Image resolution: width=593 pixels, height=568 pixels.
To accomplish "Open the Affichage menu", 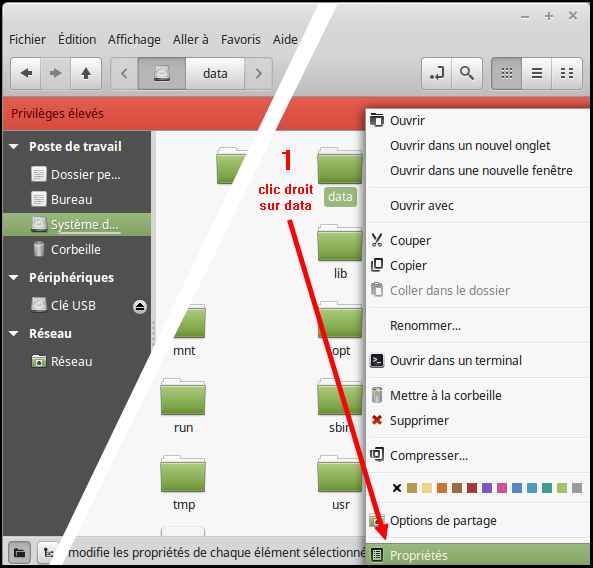I will point(134,40).
